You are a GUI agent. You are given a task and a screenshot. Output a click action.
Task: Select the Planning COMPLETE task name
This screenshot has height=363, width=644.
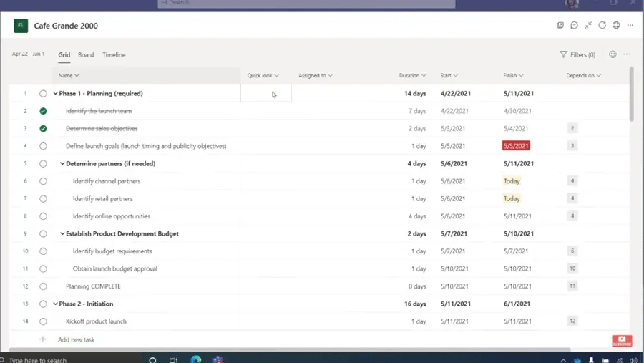(x=93, y=286)
